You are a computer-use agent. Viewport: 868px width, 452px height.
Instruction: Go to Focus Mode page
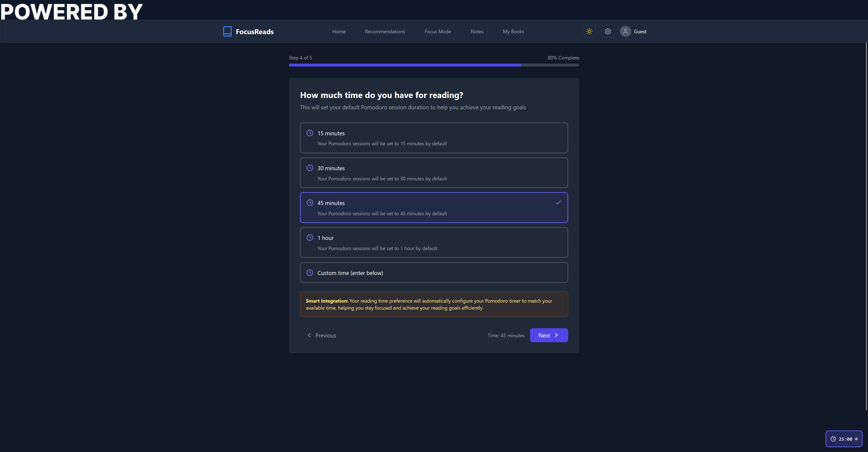tap(437, 31)
